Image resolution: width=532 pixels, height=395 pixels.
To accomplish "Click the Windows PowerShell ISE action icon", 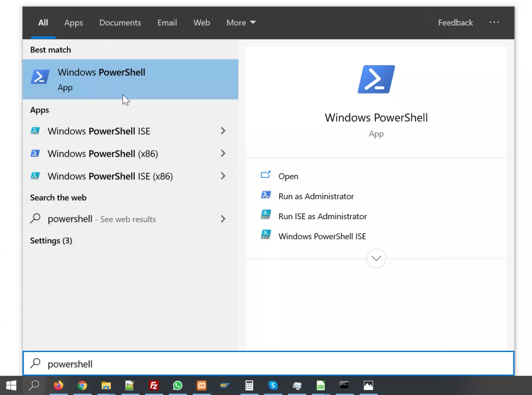I will coord(266,235).
